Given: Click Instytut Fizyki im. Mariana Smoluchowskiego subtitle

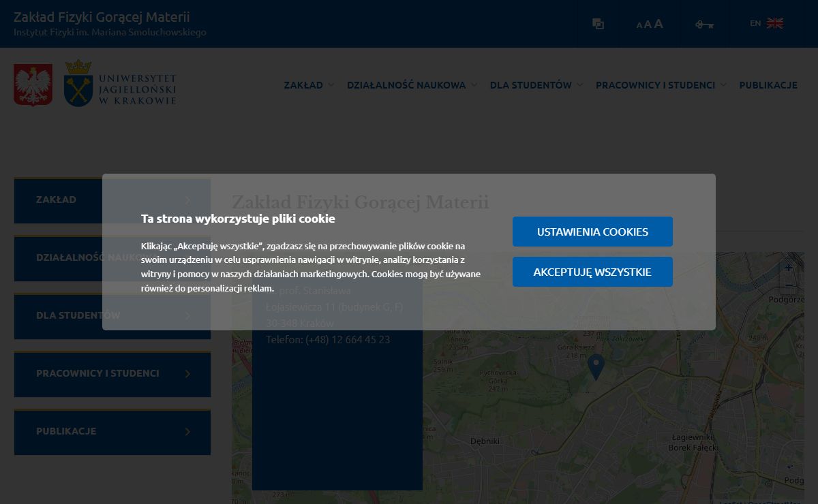Looking at the screenshot, I should point(110,32).
